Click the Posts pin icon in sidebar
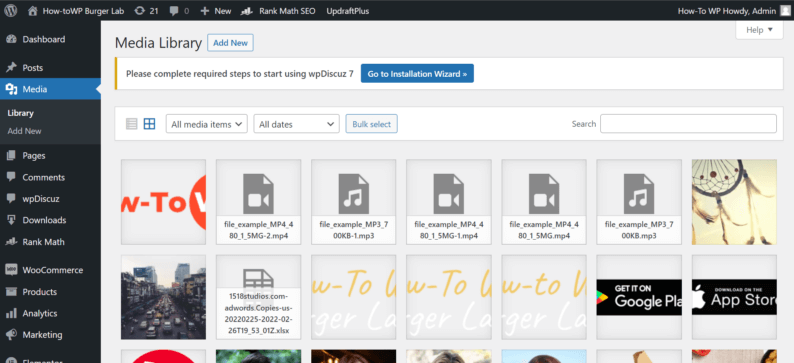The image size is (794, 363). (11, 67)
